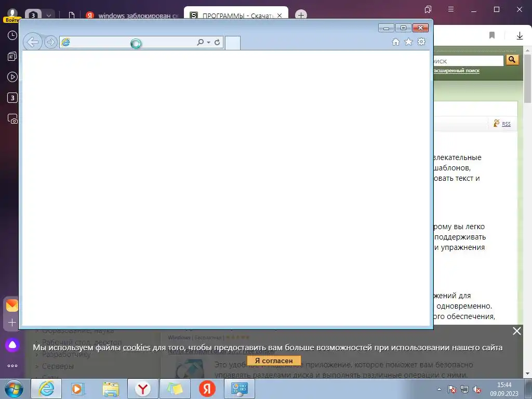Open Yandex Mail icon in sidebar
The height and width of the screenshot is (399, 532).
click(x=12, y=305)
